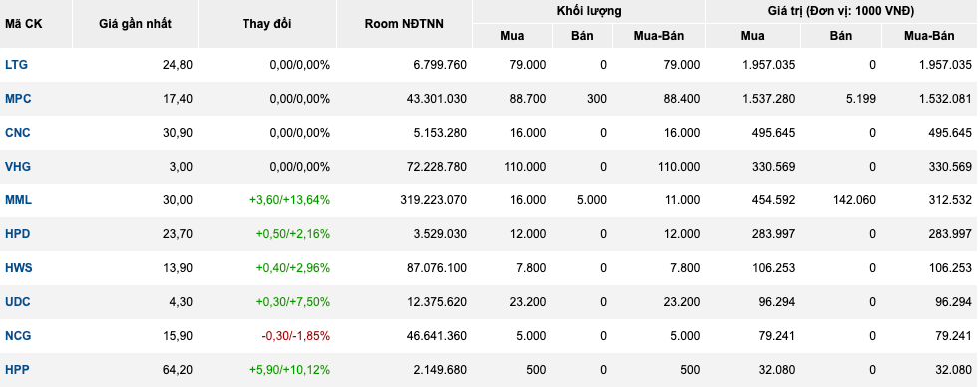Click the Giá gần nhất column header

(135, 24)
